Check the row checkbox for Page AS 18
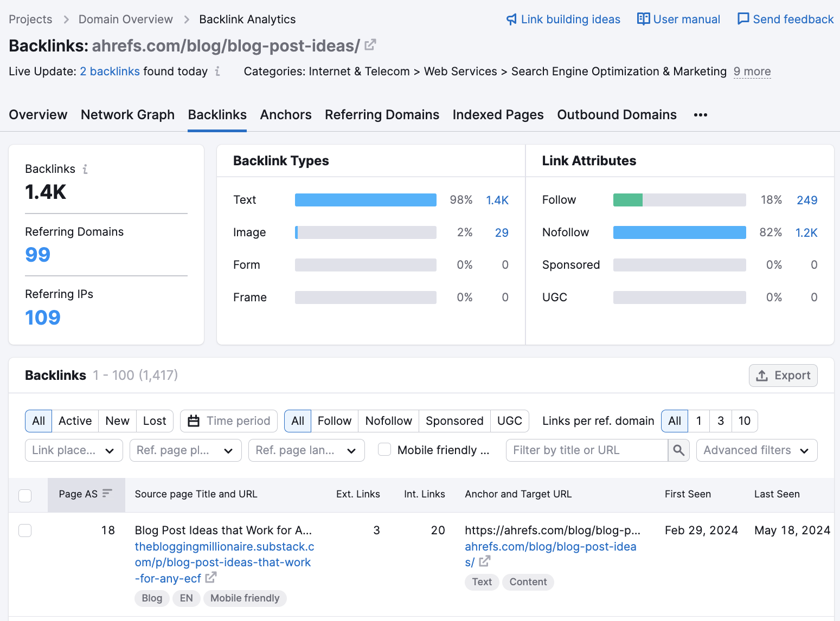 (x=25, y=530)
